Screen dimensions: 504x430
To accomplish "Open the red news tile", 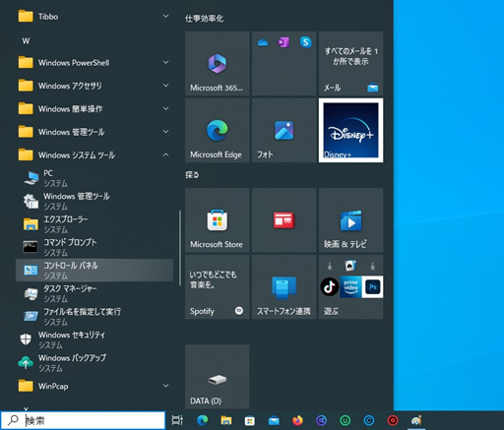I will [283, 220].
